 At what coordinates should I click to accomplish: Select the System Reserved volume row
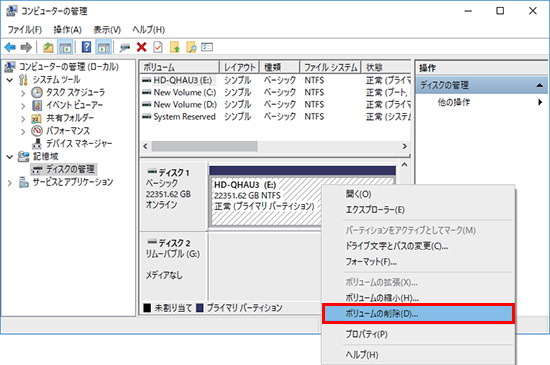tap(275, 116)
